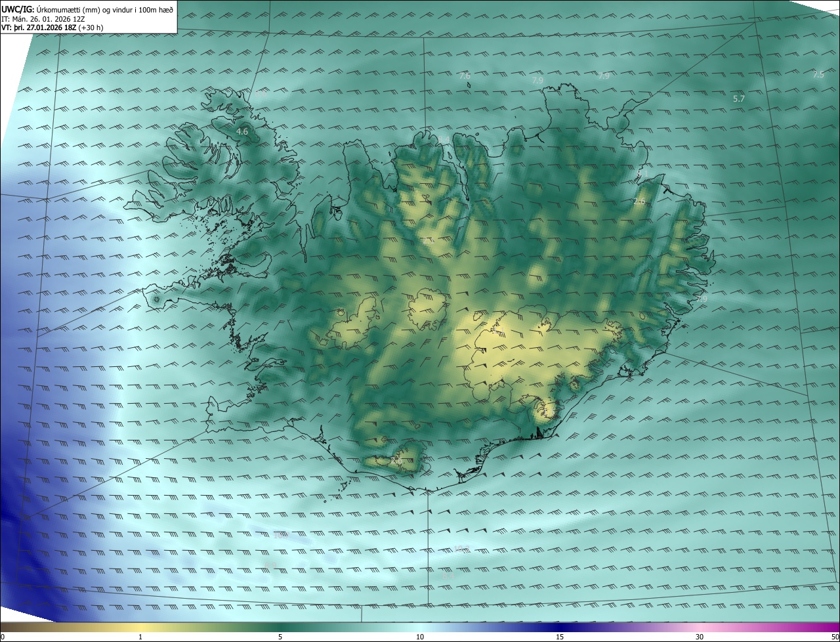Click the "7.5" value label
The height and width of the screenshot is (642, 840).
818,74
